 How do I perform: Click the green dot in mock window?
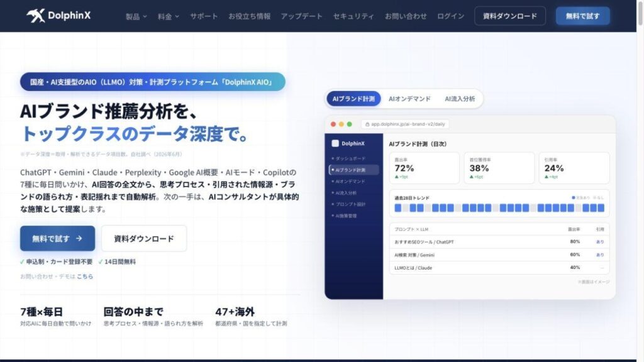click(x=350, y=124)
